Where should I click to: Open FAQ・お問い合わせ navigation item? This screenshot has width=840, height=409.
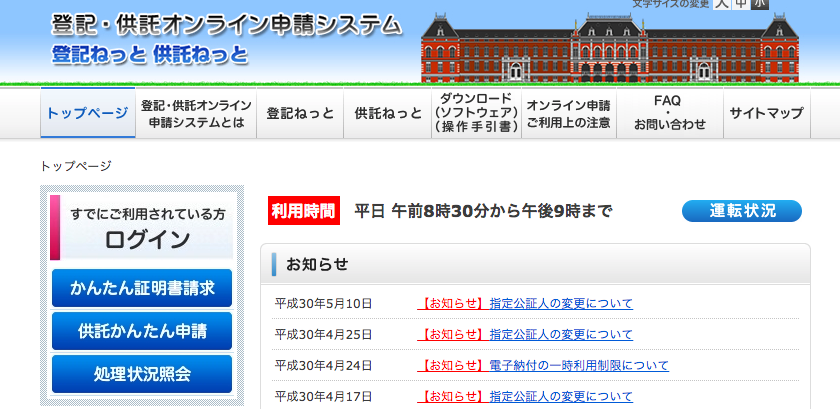670,113
